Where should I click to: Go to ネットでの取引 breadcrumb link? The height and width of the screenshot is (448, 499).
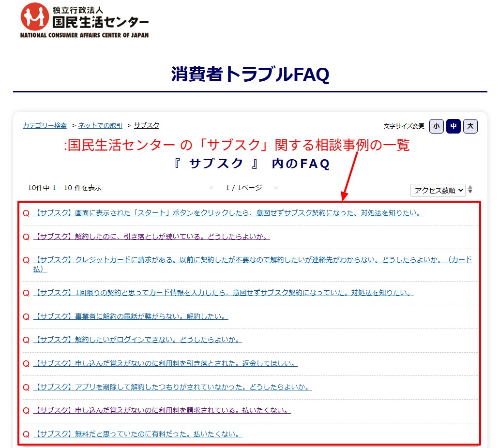(100, 126)
